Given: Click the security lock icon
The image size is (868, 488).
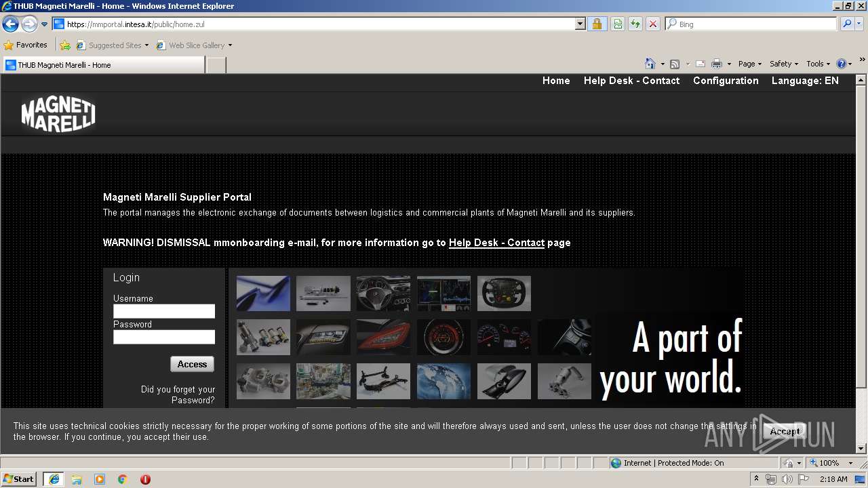Looking at the screenshot, I should 597,24.
